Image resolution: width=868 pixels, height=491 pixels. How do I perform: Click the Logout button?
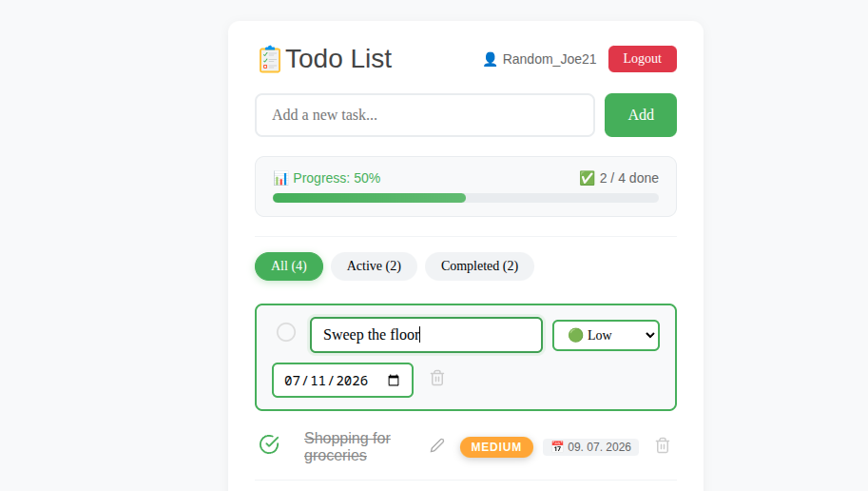pos(642,59)
